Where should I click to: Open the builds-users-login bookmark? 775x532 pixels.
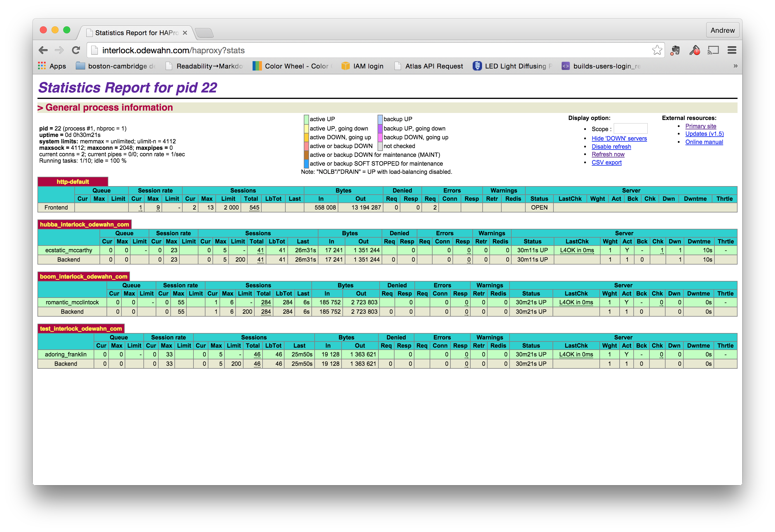click(x=601, y=66)
